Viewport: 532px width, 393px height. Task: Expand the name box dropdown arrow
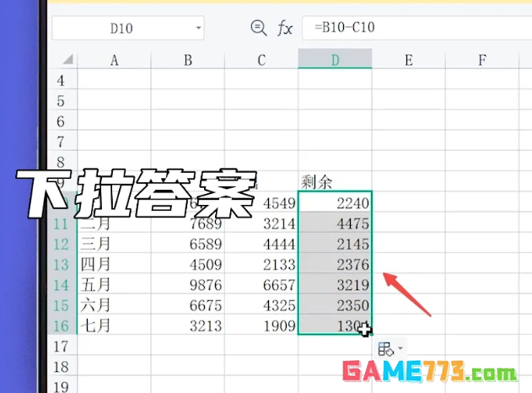[x=198, y=28]
